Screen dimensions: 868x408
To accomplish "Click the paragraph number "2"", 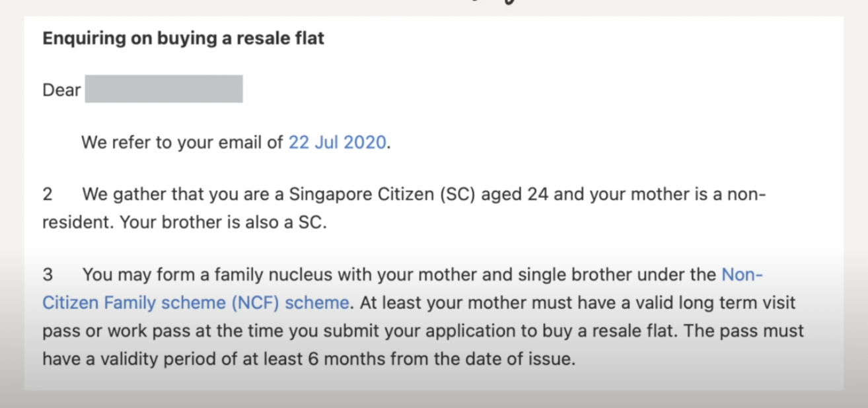I will 48,195.
